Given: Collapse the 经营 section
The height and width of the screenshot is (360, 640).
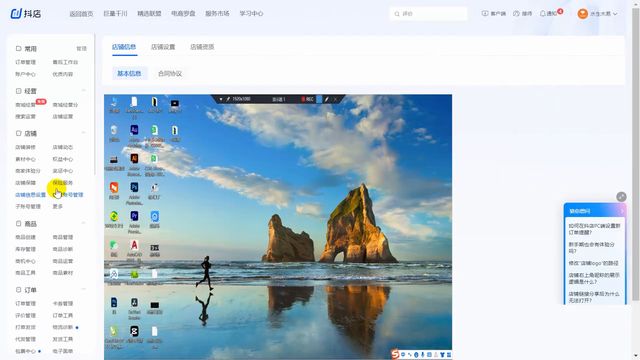Looking at the screenshot, I should tap(83, 90).
